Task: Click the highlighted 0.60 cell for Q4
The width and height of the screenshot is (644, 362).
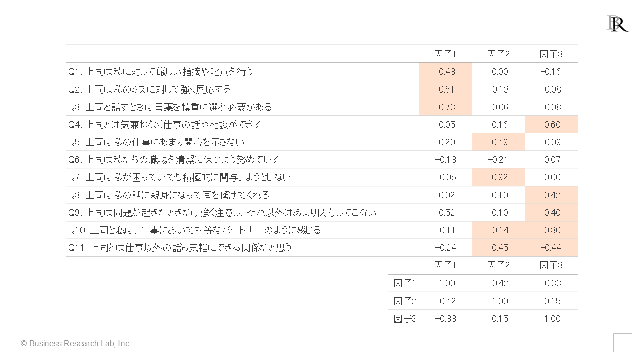Action: (551, 125)
